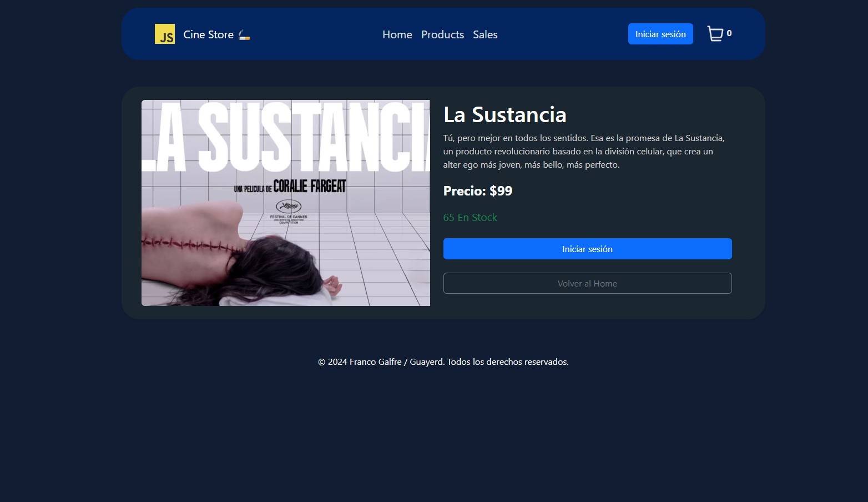The height and width of the screenshot is (502, 868).
Task: Click the Precio: $99 label
Action: tap(478, 191)
